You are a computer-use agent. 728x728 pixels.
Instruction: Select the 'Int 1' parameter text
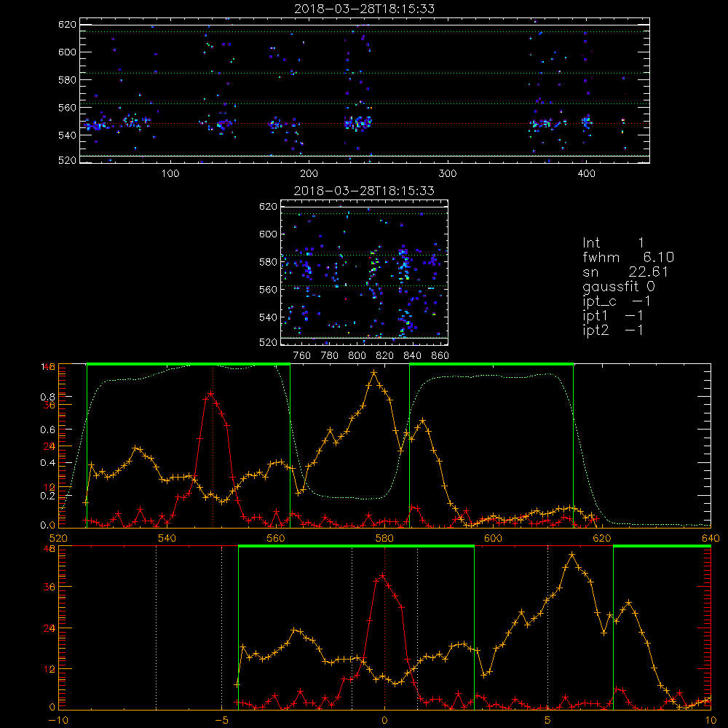click(x=613, y=243)
